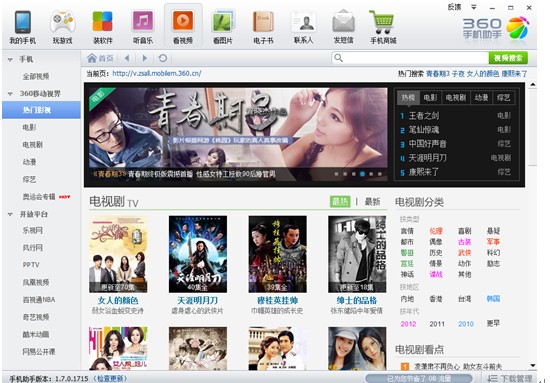The image size is (550, 383).
Task: Open the current page URL link
Action: (x=157, y=73)
